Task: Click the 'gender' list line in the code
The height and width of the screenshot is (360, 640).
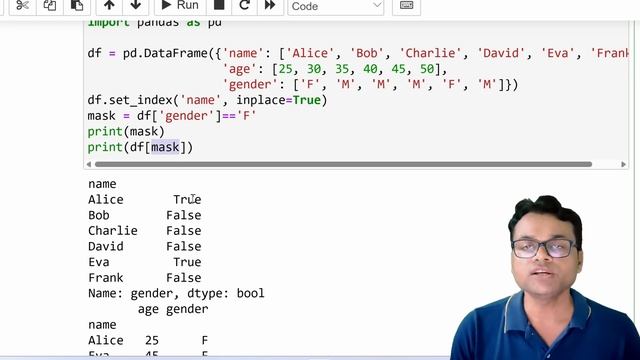Action: click(370, 84)
